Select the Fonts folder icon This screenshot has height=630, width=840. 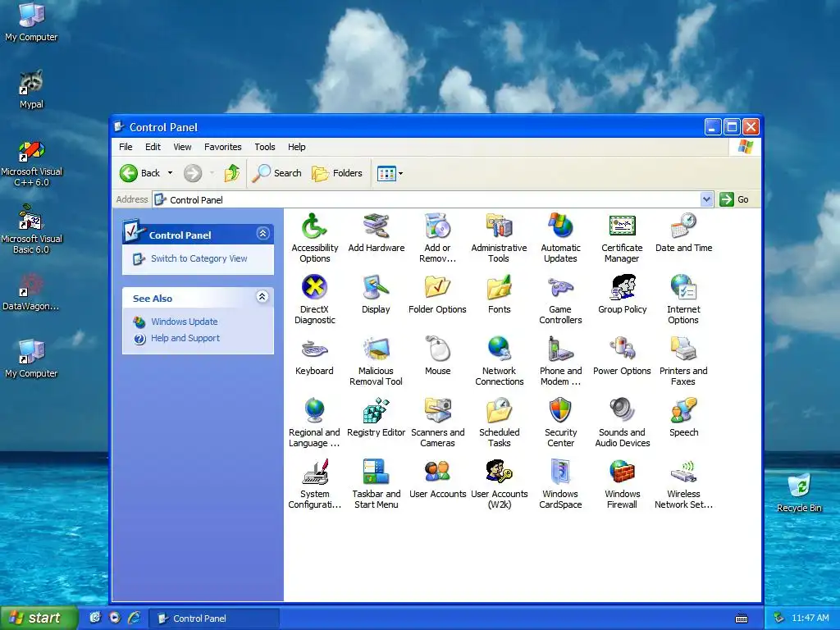[500, 288]
